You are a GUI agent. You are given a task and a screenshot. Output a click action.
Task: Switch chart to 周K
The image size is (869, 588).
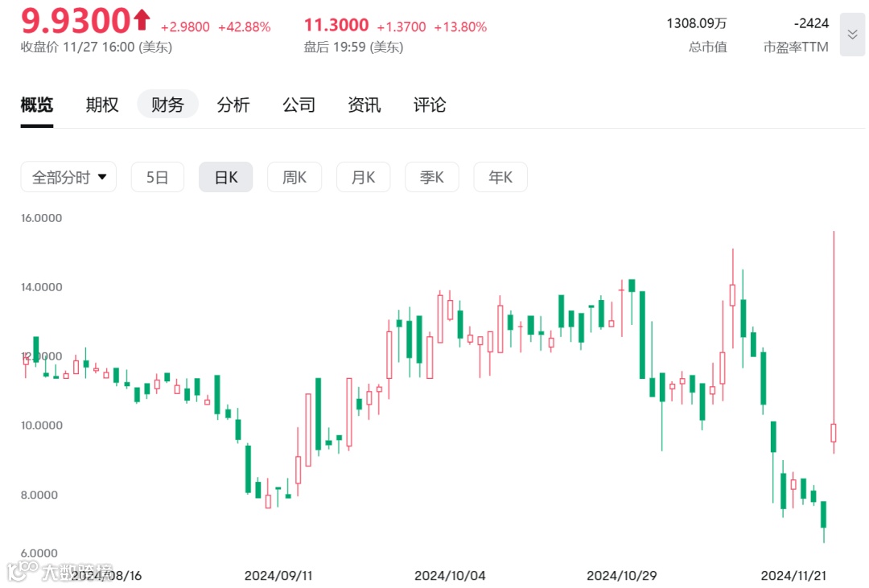pos(294,177)
